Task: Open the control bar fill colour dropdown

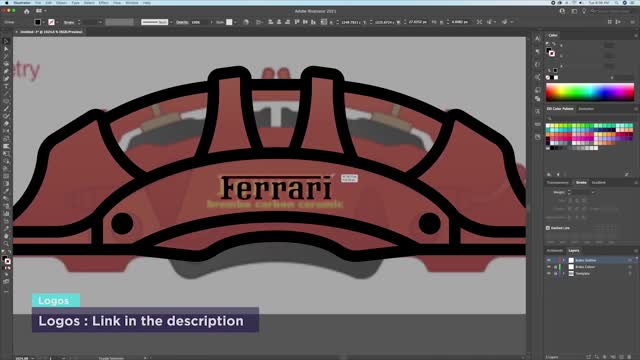Action: [44, 22]
